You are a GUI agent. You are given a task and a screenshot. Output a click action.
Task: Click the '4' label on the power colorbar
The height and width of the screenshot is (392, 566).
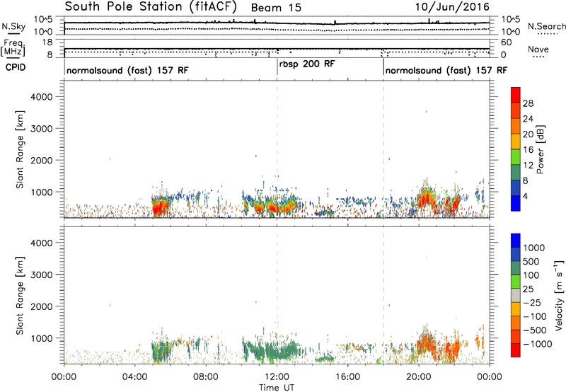[525, 196]
